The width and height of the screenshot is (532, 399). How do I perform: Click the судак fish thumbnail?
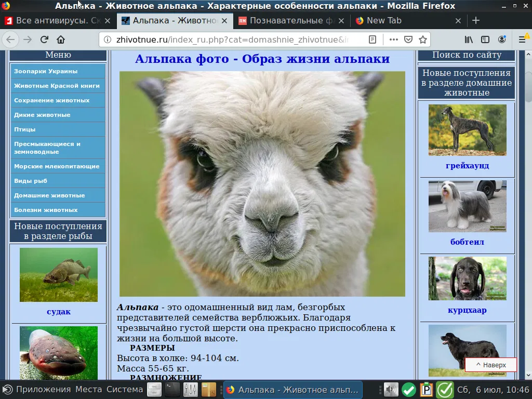[x=59, y=275]
